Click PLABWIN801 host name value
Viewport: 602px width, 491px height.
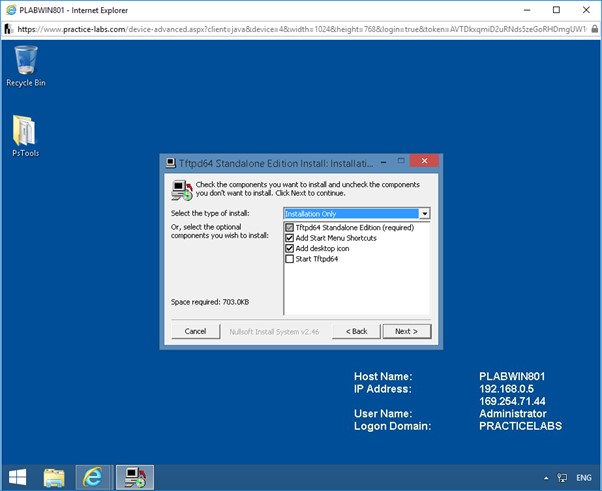point(512,376)
